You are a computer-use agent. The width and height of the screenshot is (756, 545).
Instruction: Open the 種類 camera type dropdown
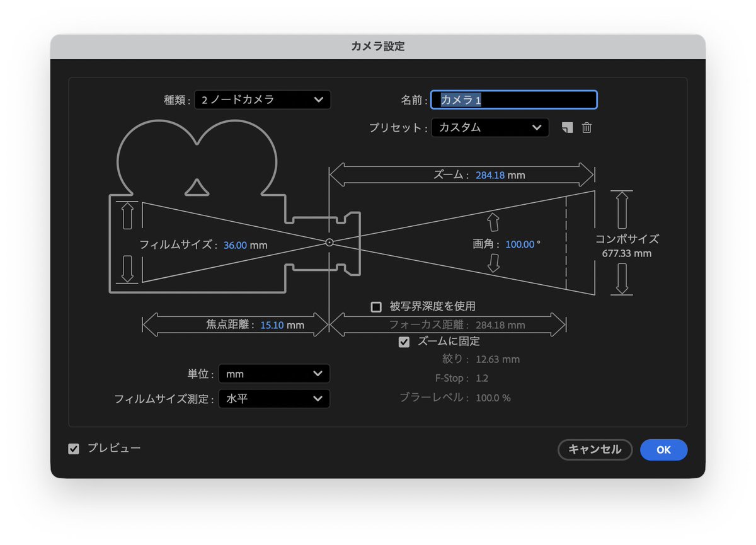[x=262, y=99]
